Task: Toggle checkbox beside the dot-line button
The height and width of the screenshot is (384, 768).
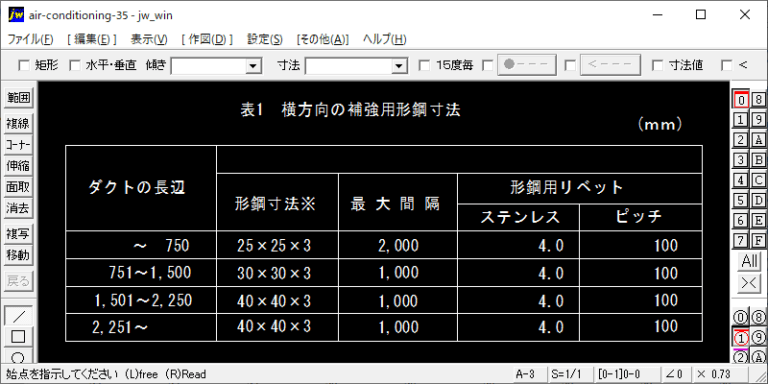Action: coord(487,65)
